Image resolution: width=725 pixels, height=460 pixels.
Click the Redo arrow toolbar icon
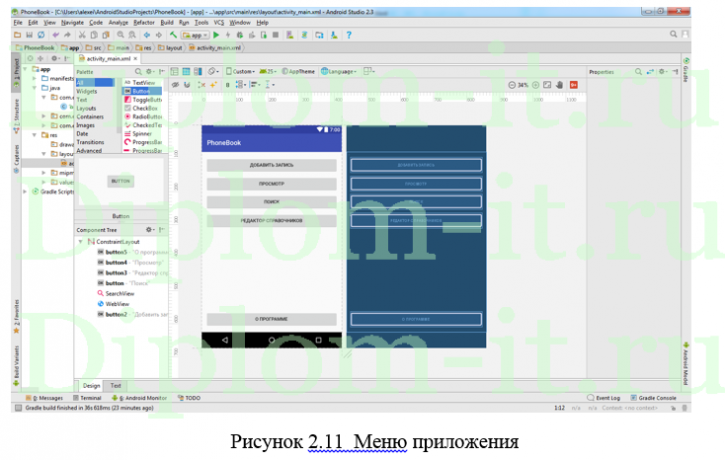tap(68, 35)
